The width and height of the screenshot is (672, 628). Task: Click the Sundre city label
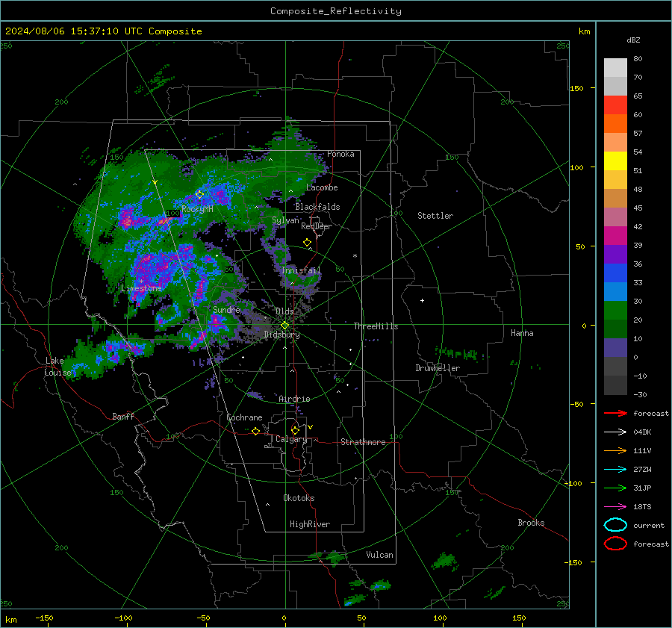click(226, 309)
